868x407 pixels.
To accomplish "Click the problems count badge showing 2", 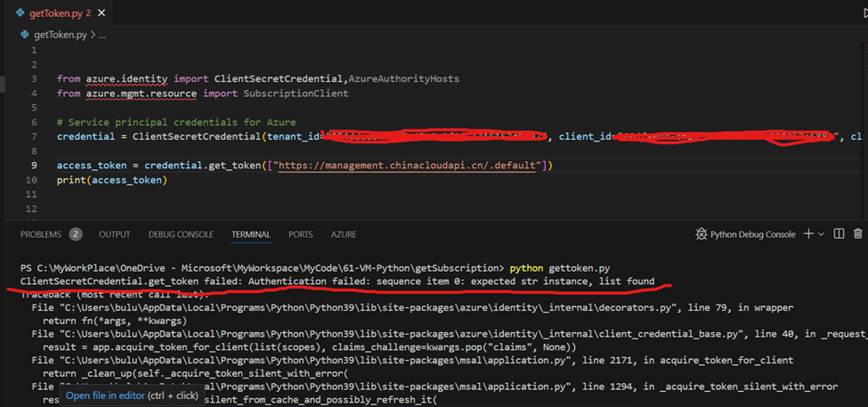I will 76,234.
